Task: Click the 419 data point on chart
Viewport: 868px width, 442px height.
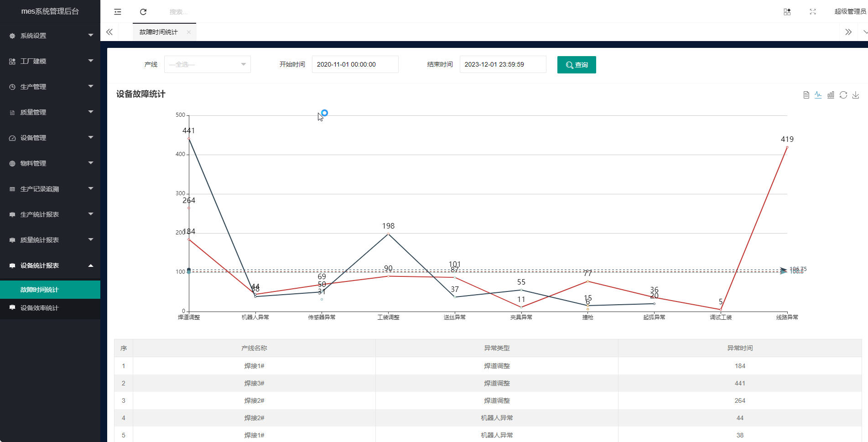Action: [787, 147]
